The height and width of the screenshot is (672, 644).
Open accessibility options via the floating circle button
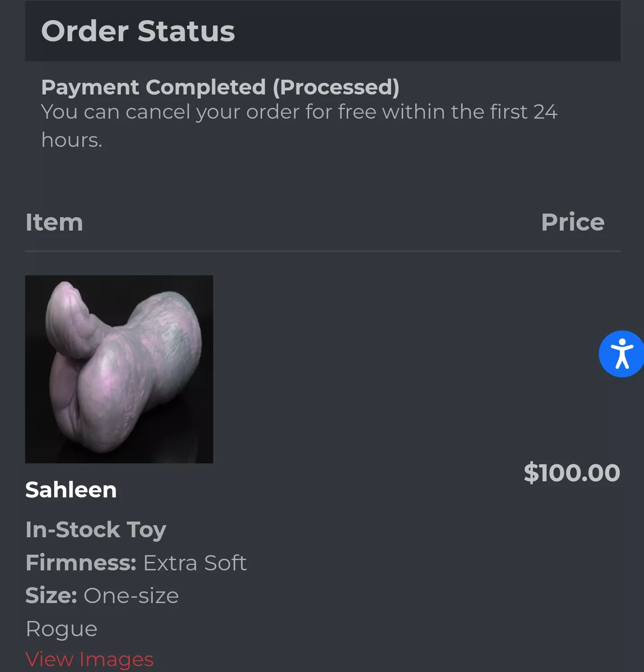click(622, 354)
